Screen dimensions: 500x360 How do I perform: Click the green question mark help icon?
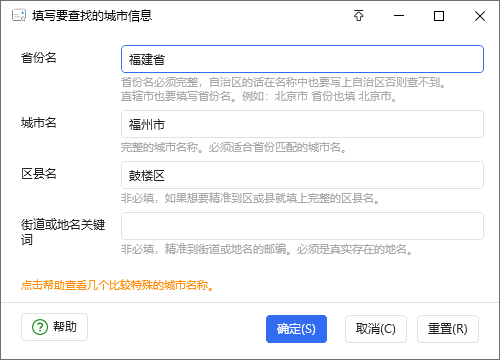pos(40,327)
